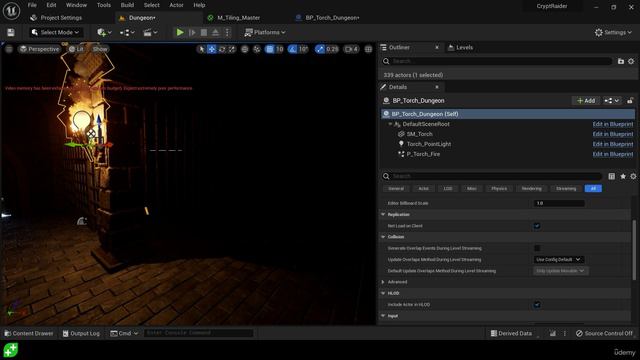
Task: Open the Window menu
Action: tap(76, 5)
